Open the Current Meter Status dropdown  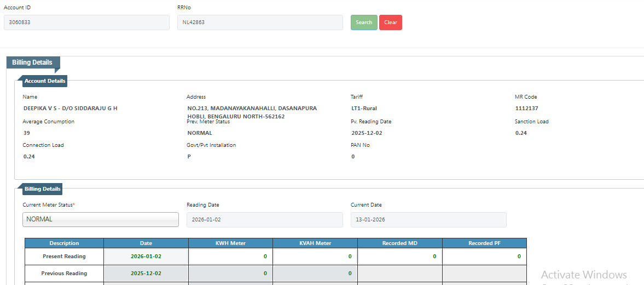coord(101,219)
